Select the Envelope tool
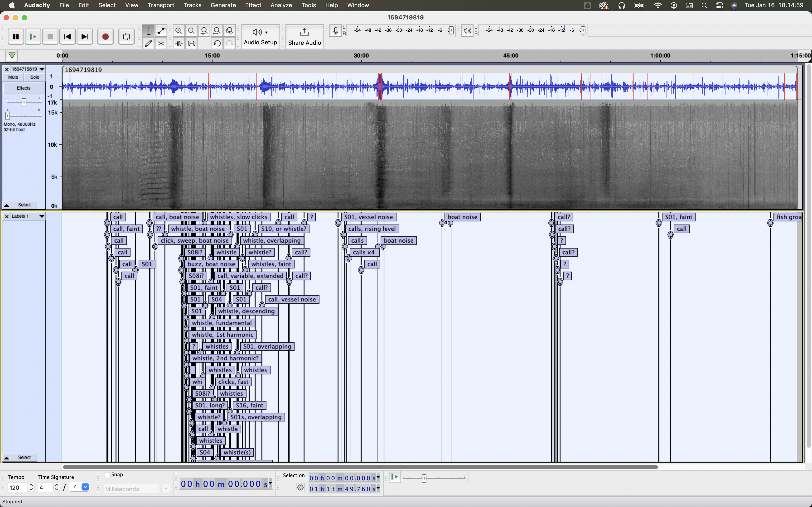 (161, 31)
